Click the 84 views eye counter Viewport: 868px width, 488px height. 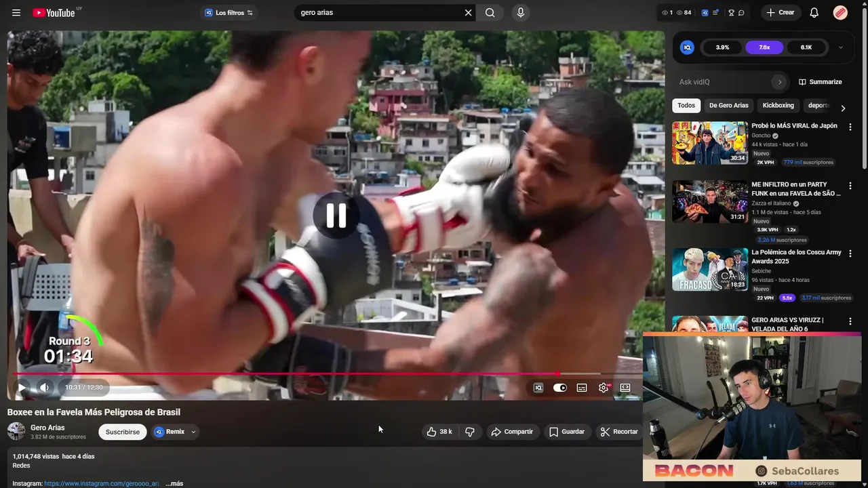[684, 12]
